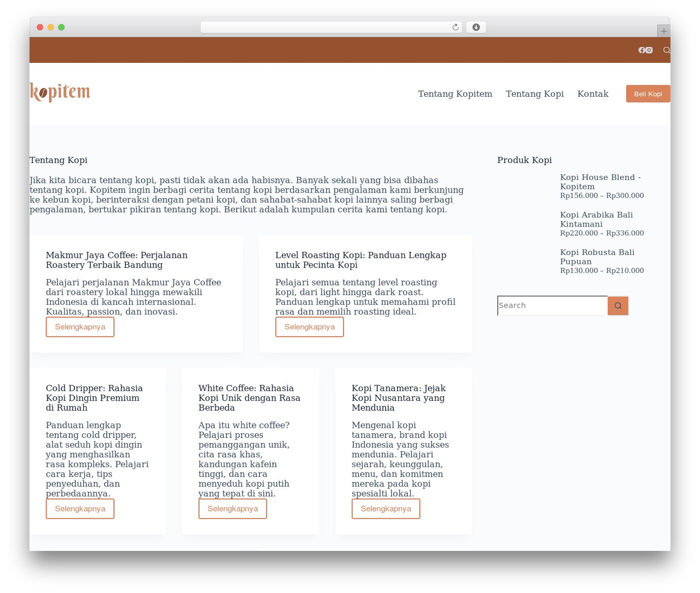The width and height of the screenshot is (700, 593).
Task: Open Kopi Robusta Bali Pupuan product
Action: pos(597,257)
